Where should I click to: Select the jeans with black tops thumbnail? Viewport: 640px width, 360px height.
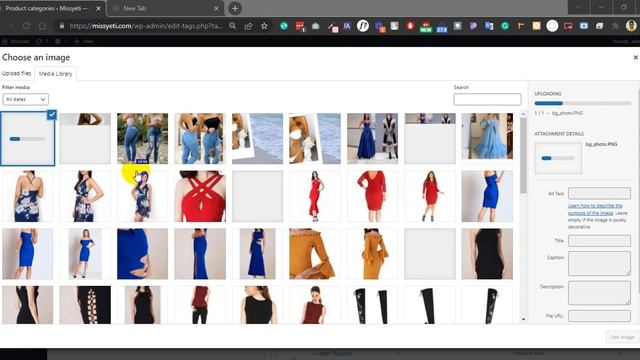200,138
